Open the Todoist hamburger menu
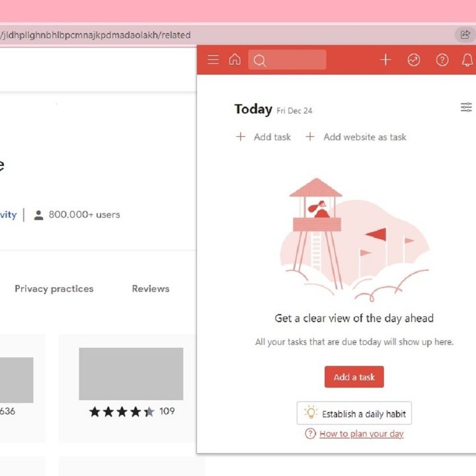Viewport: 476px width, 476px height. tap(213, 59)
